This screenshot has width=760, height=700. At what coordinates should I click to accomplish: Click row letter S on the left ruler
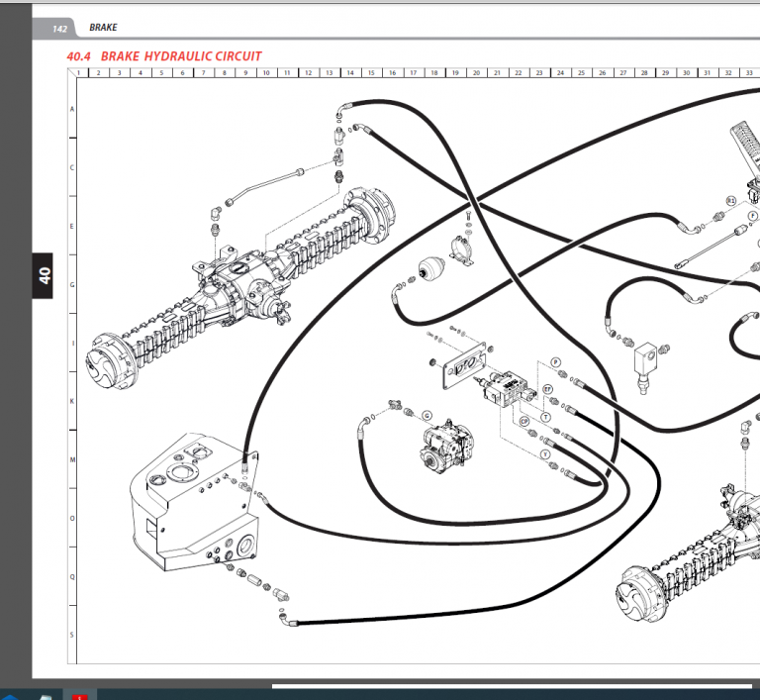pos(72,635)
